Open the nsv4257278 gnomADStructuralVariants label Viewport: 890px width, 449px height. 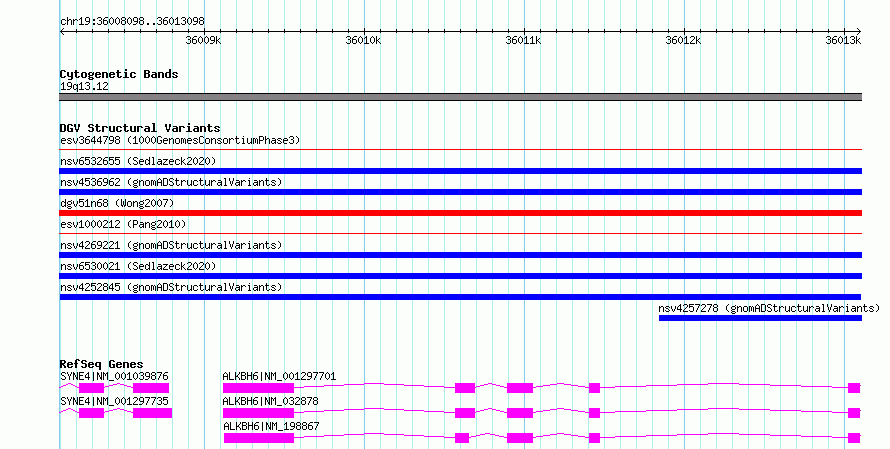(x=769, y=308)
